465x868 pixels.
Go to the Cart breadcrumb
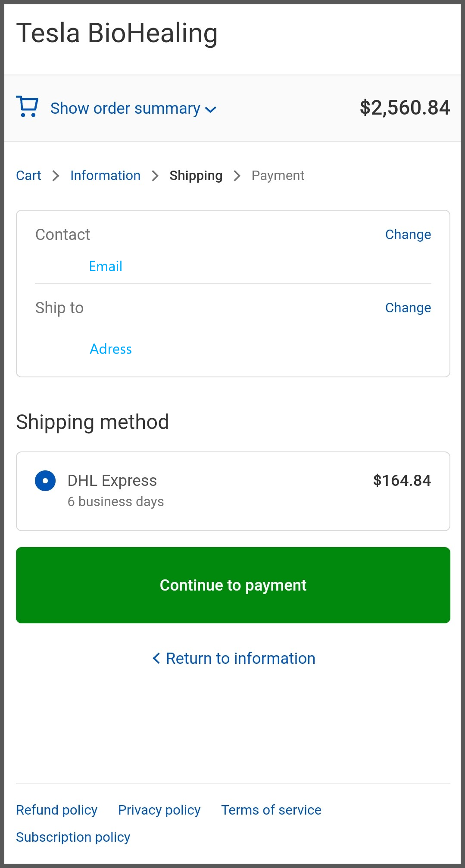(28, 176)
